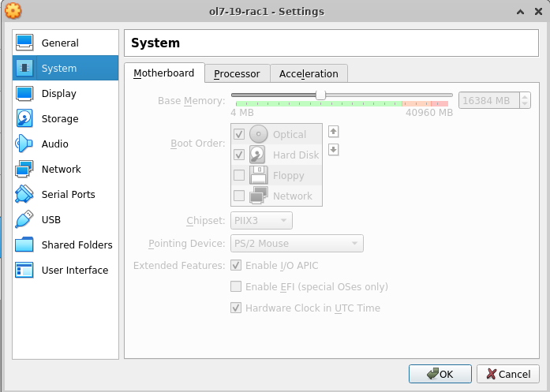Screen dimensions: 550x392
Task: Click the 16384 MB memory input field
Action: 489,101
